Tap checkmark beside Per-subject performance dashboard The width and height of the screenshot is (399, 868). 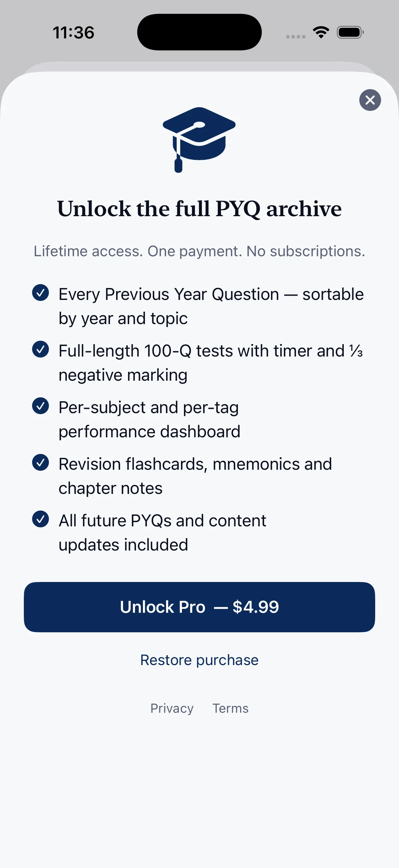[x=40, y=406]
